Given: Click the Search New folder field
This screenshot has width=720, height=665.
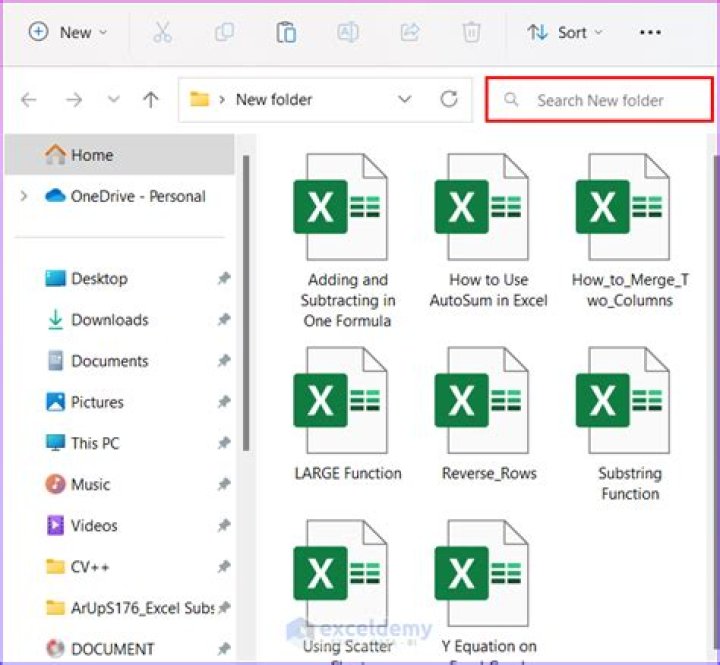Looking at the screenshot, I should pos(599,100).
